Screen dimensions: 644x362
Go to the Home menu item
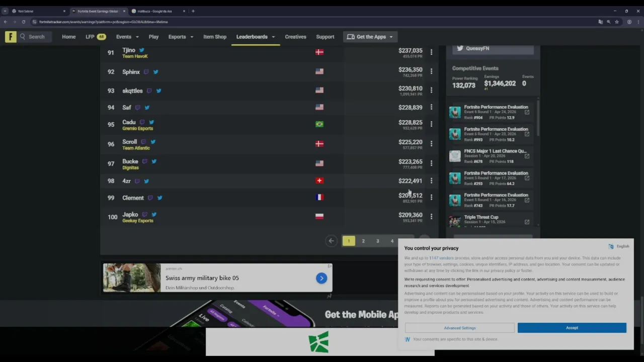[69, 37]
